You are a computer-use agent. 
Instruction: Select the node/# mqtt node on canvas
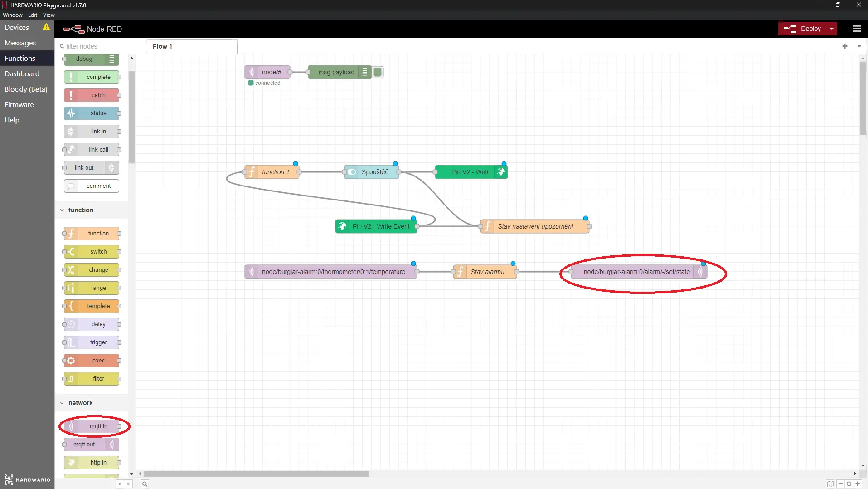(267, 72)
